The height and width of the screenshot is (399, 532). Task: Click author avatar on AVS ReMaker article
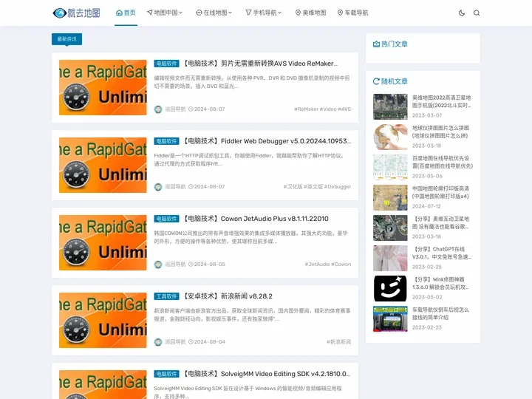pyautogui.click(x=158, y=109)
